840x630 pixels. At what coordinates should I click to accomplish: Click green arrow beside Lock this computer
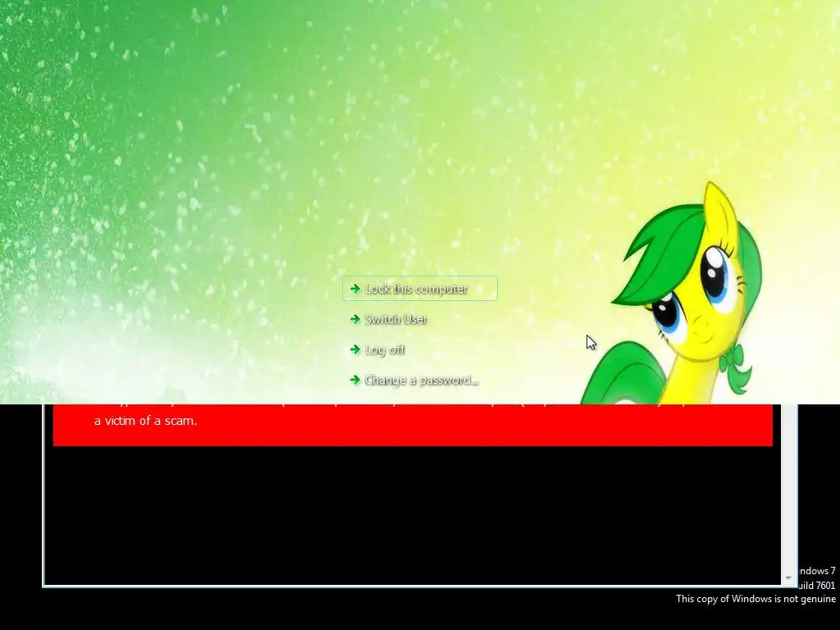pyautogui.click(x=354, y=289)
